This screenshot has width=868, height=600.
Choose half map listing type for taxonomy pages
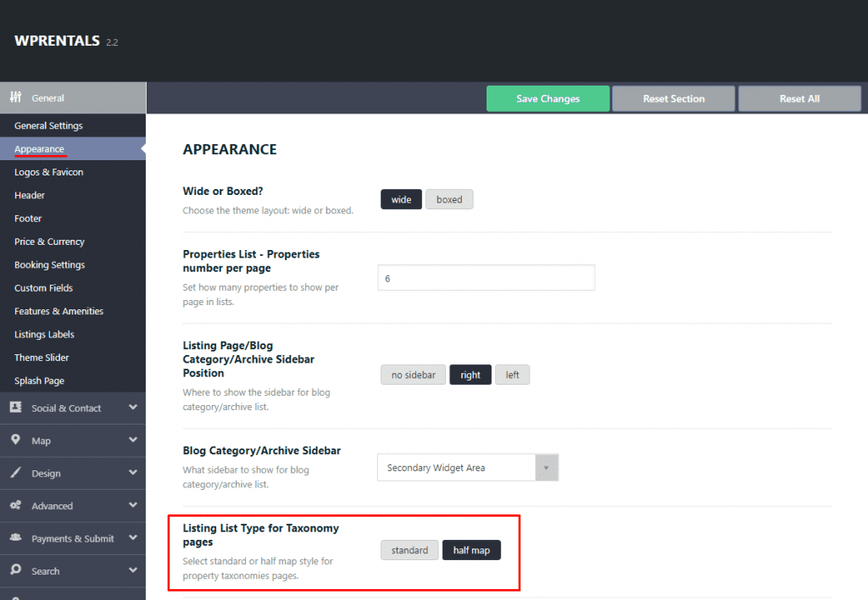click(471, 549)
